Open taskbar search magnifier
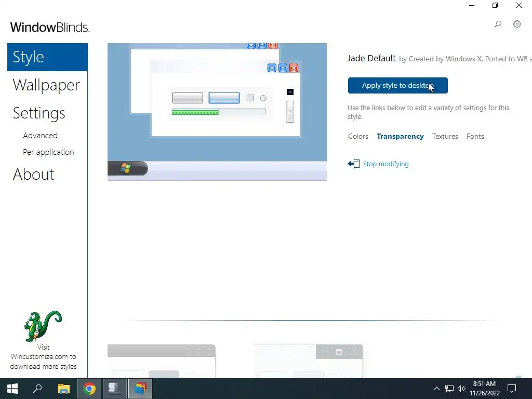 tap(37, 389)
